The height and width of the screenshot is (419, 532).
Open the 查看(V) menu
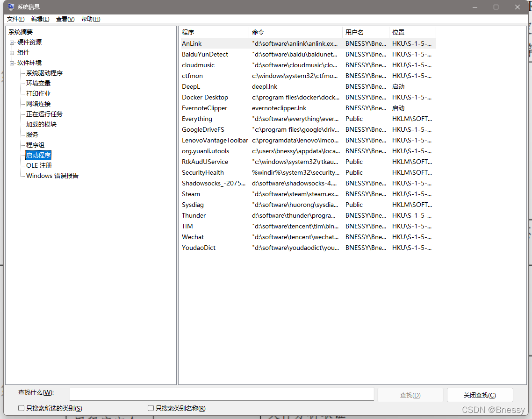tap(65, 19)
